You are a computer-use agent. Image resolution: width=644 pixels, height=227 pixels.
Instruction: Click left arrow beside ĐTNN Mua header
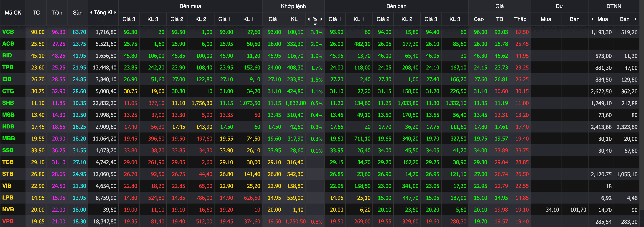click(592, 19)
